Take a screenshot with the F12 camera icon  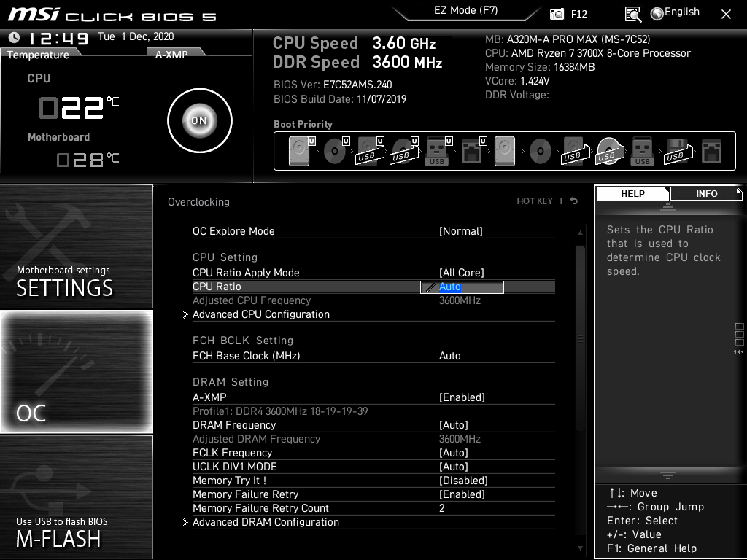point(557,15)
